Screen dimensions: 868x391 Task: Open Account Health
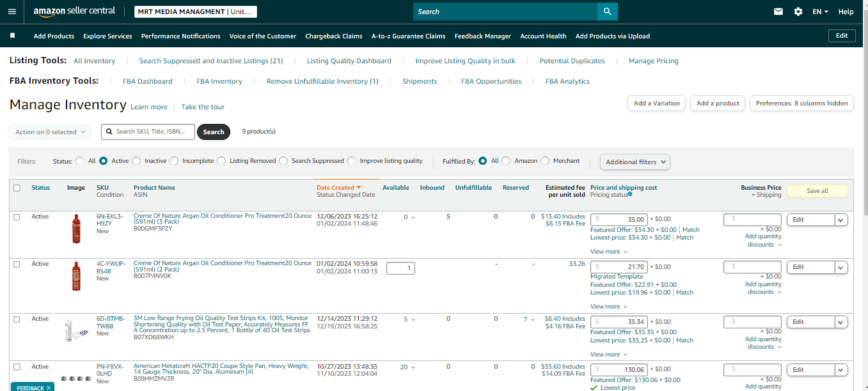pyautogui.click(x=543, y=36)
